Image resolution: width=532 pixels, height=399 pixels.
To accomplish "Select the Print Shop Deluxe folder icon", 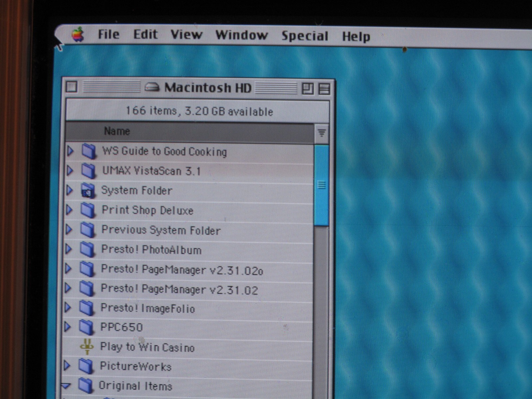I will (x=88, y=210).
